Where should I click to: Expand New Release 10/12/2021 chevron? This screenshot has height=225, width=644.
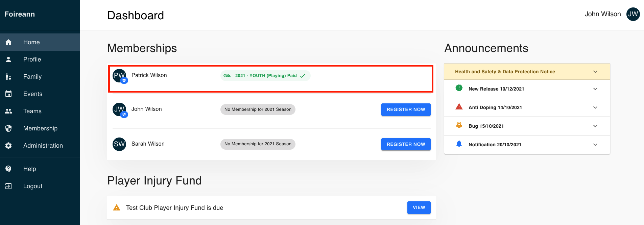595,89
